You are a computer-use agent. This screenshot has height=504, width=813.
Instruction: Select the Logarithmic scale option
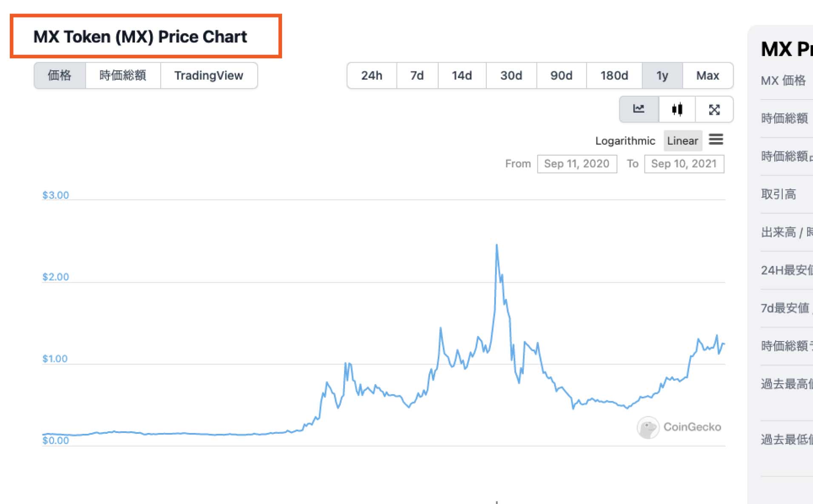tap(625, 141)
